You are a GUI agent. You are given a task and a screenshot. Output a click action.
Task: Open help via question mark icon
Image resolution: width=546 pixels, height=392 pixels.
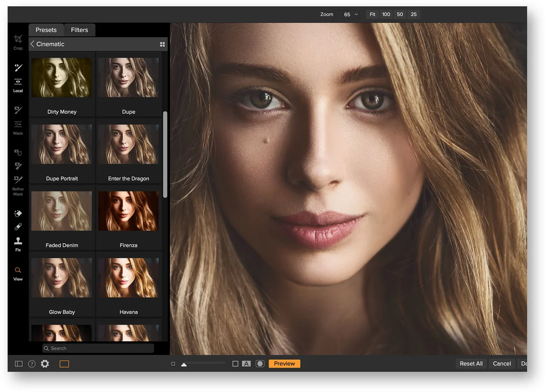[x=32, y=364]
